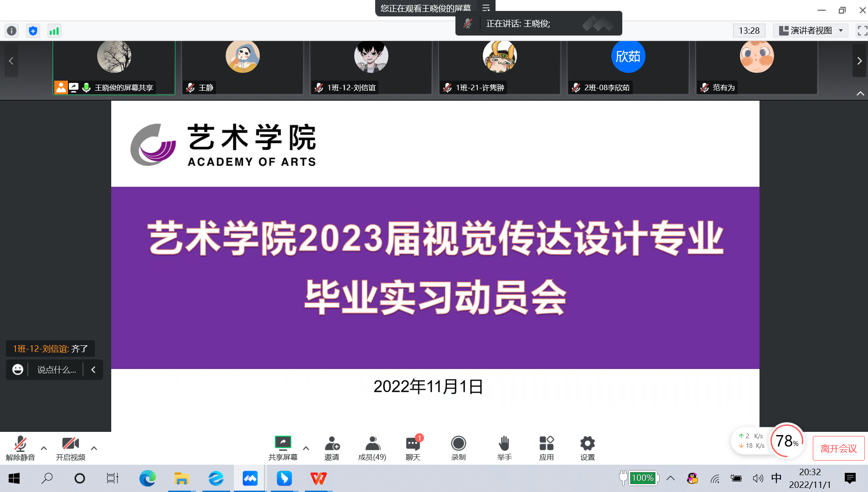
Task: Switch to Tencent Meeting taskbar icon
Action: [250, 478]
